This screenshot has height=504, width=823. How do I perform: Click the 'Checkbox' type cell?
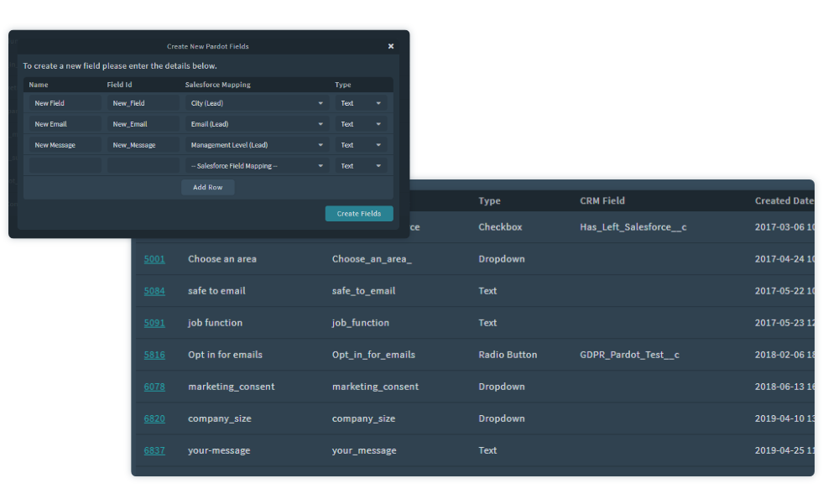[500, 227]
